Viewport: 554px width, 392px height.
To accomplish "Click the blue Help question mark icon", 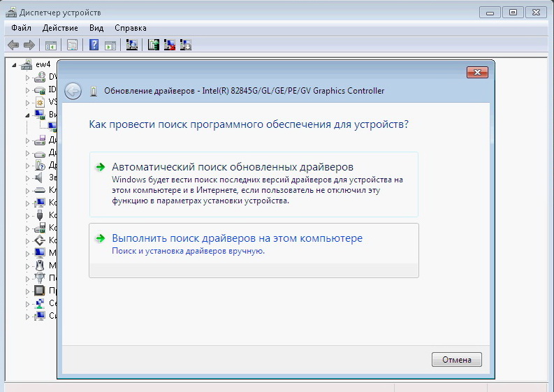I will coord(94,45).
